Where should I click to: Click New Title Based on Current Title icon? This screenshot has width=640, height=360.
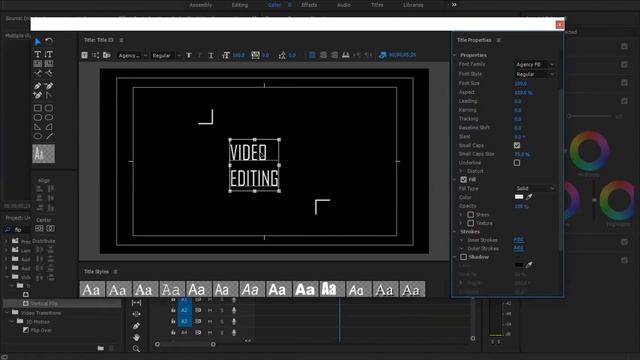[x=84, y=55]
